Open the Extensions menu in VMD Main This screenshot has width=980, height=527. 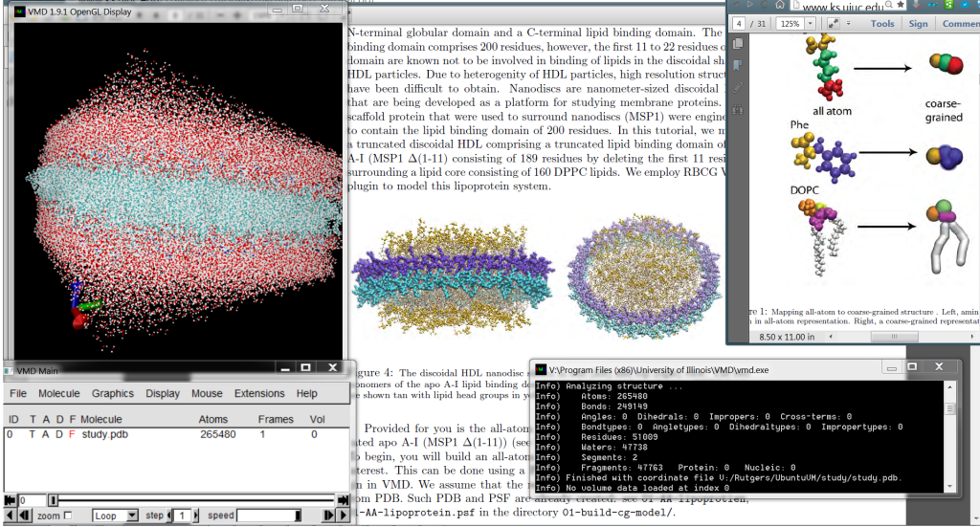click(259, 393)
